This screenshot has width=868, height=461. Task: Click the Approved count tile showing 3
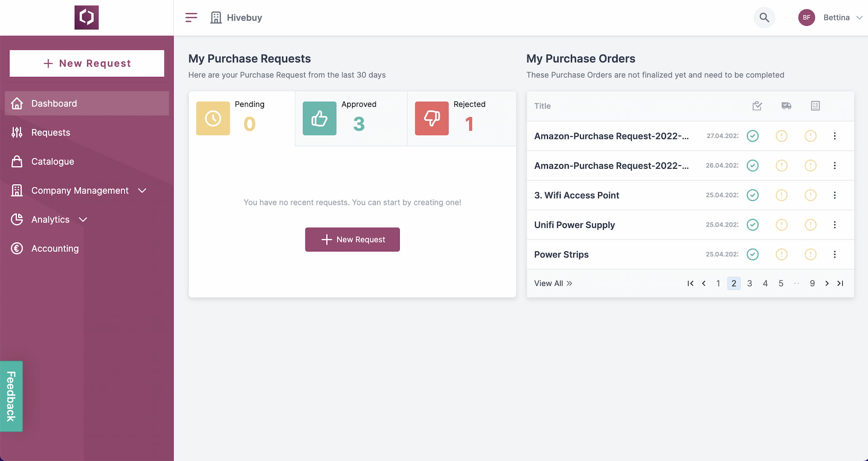[x=351, y=119]
